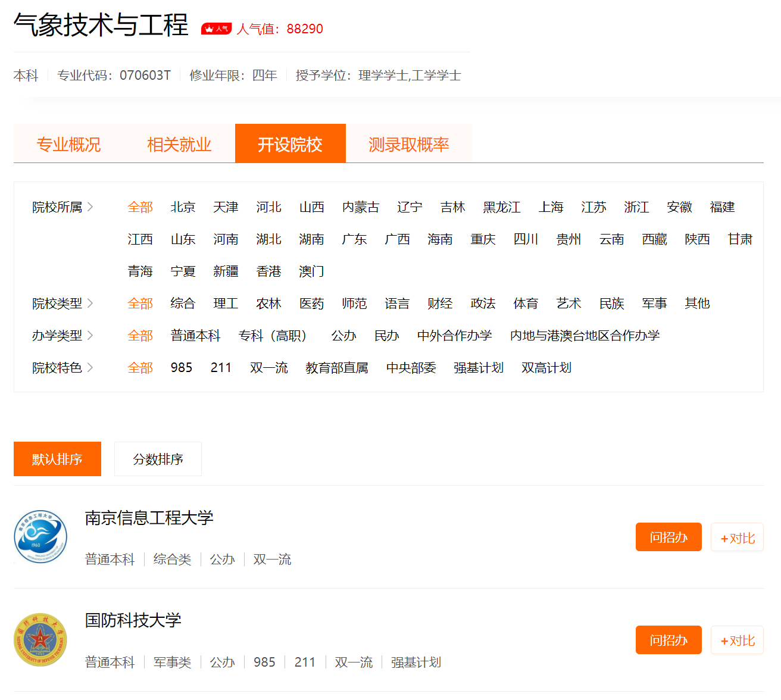Filter by 综合 school type
The width and height of the screenshot is (781, 700).
183,304
